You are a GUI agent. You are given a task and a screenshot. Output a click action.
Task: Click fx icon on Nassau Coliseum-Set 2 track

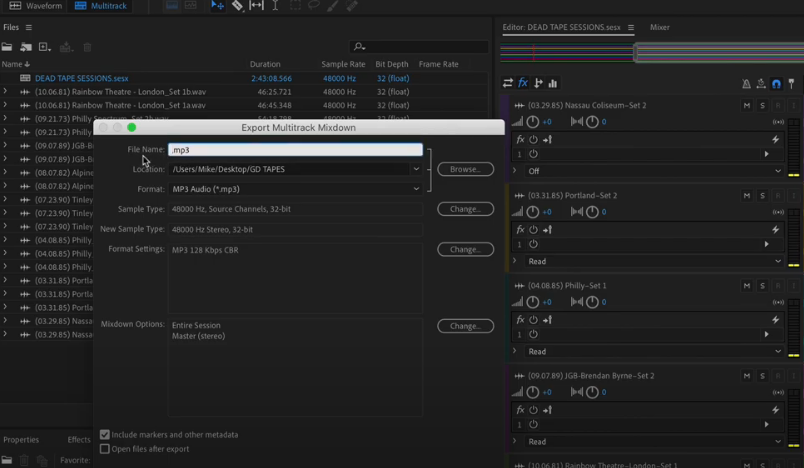pyautogui.click(x=520, y=139)
